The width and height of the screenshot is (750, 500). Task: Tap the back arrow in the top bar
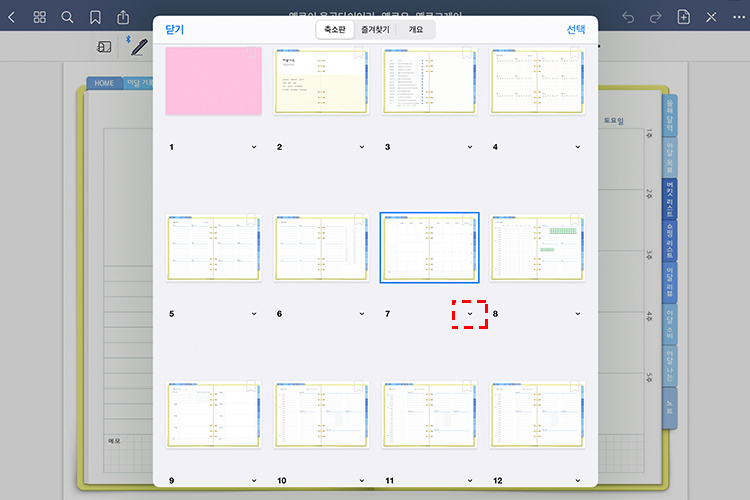tap(11, 18)
